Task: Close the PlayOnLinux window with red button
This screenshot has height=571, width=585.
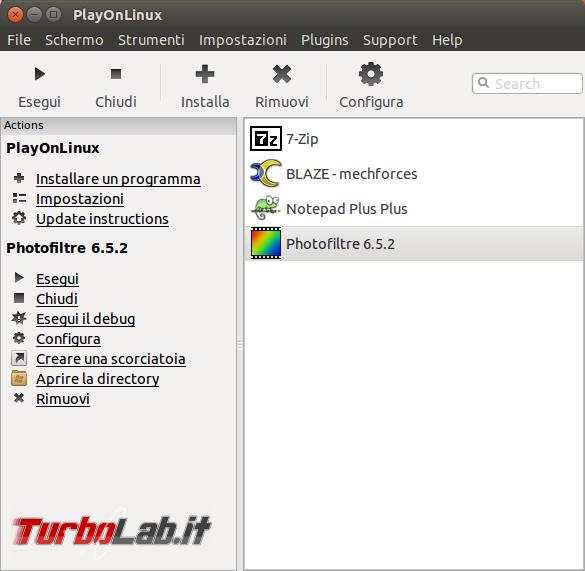Action: coord(15,15)
